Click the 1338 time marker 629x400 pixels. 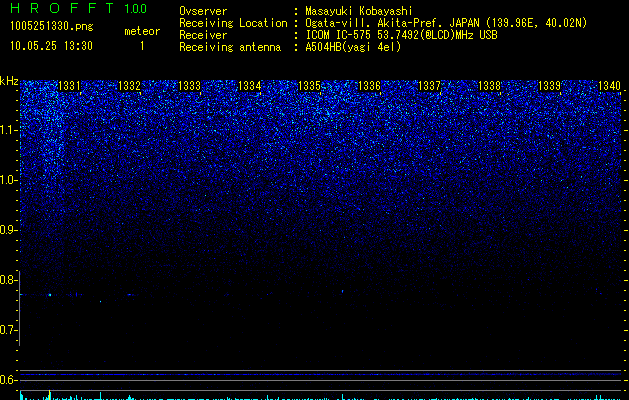tap(489, 86)
